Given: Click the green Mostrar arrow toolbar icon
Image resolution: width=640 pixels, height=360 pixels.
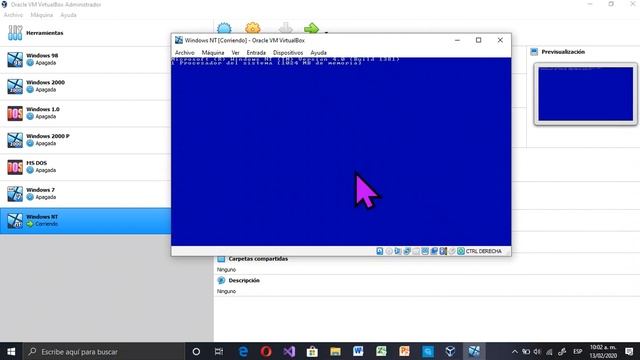Looking at the screenshot, I should click(311, 28).
